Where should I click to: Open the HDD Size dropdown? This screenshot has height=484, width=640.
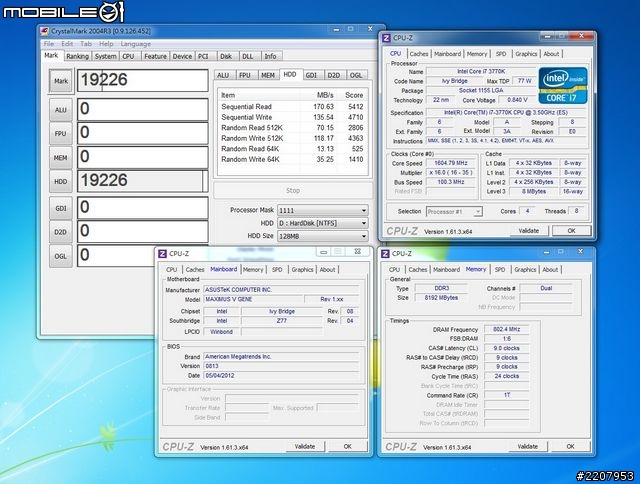(x=322, y=236)
